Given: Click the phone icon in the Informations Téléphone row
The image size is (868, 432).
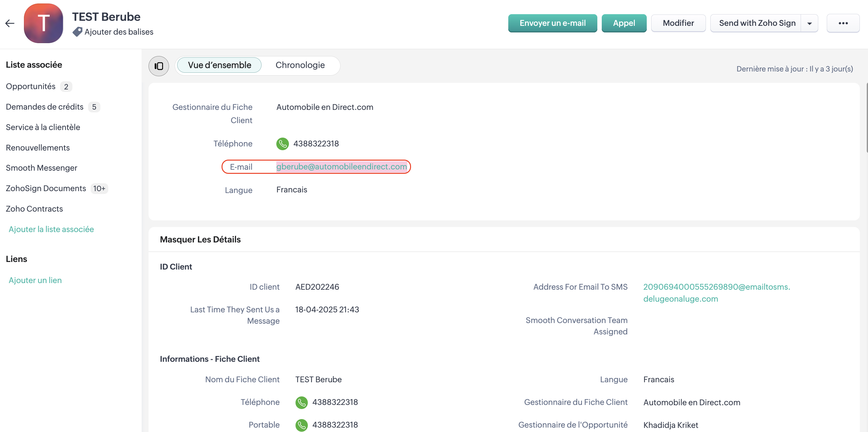Looking at the screenshot, I should [301, 402].
